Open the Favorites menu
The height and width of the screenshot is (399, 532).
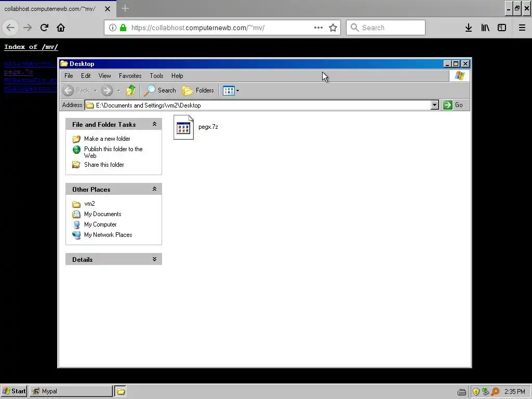(x=130, y=76)
